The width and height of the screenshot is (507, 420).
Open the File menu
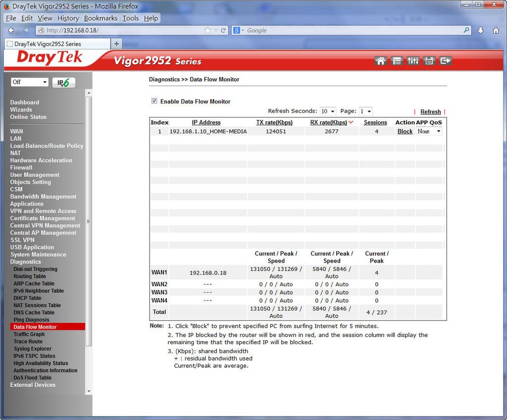pos(11,18)
